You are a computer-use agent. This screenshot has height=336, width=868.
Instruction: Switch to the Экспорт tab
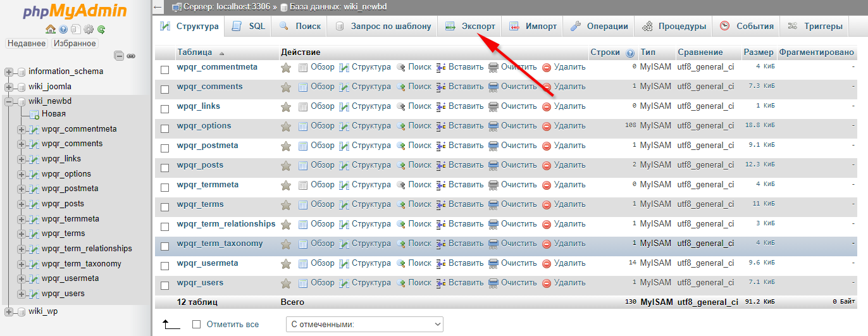470,27
